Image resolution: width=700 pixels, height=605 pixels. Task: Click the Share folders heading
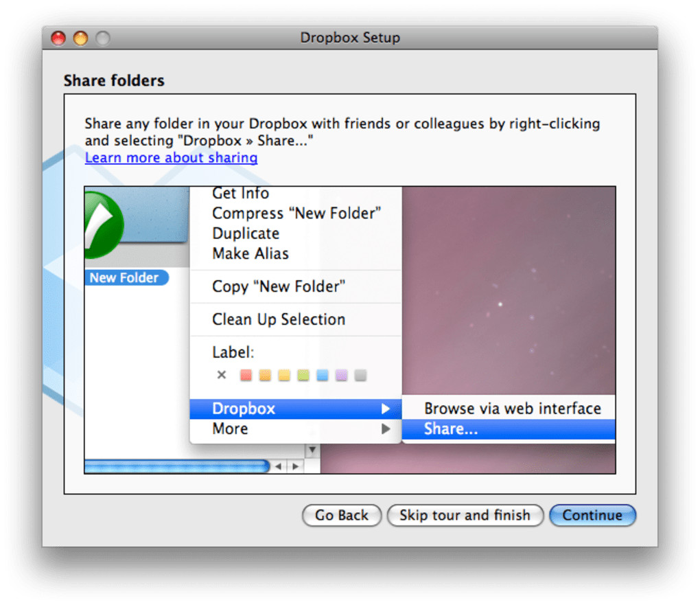point(115,81)
